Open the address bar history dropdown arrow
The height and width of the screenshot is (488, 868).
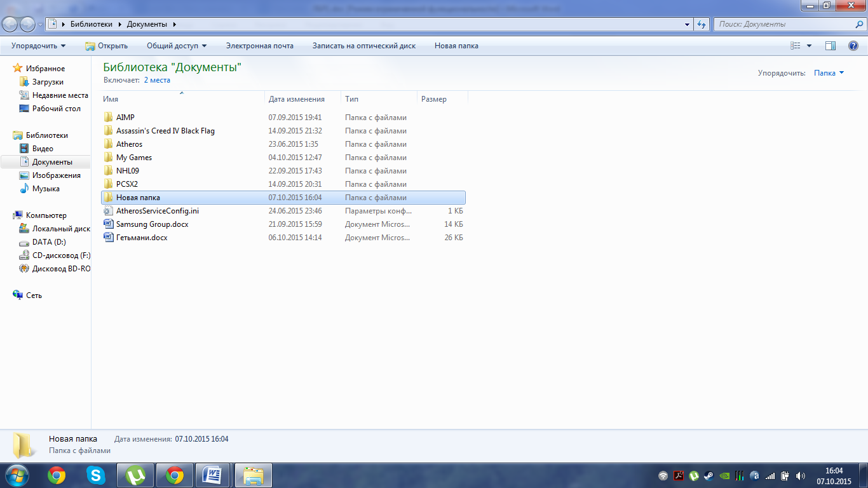click(x=688, y=24)
